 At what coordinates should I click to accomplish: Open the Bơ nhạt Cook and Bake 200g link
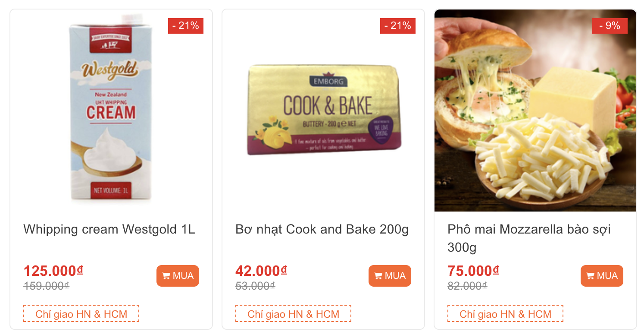322,229
